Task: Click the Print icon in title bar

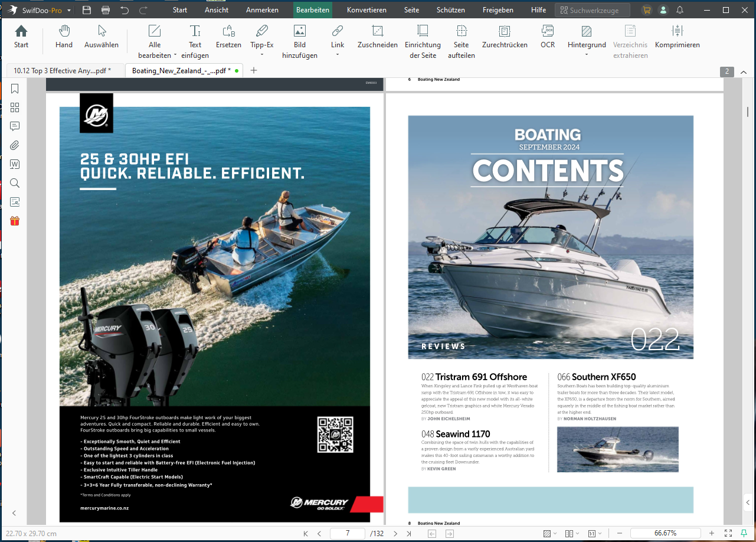Action: click(x=106, y=10)
